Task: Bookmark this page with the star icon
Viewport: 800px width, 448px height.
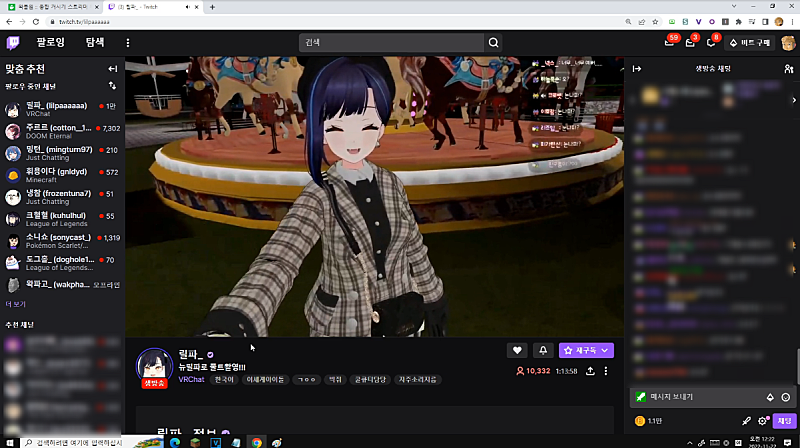Action: click(x=655, y=22)
